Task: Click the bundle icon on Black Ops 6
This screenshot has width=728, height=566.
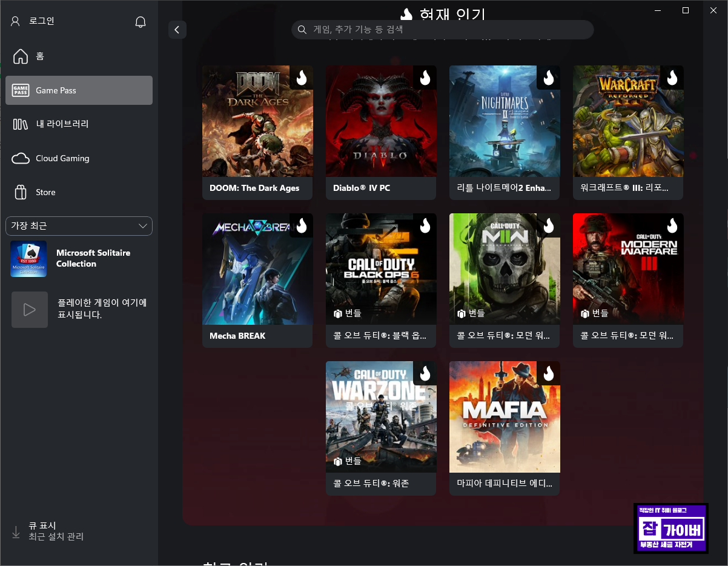Action: (x=338, y=314)
